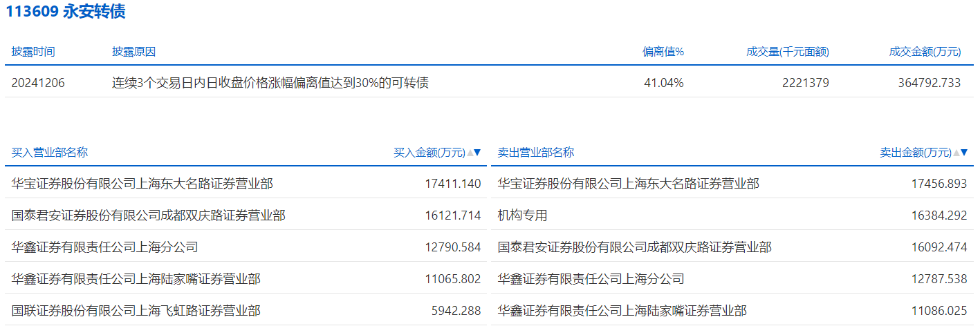
Task: Select the 成交量(千元面额) column header
Action: 788,52
